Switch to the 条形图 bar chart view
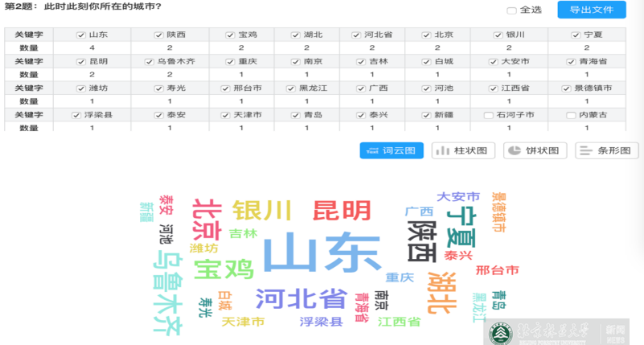Viewport: 644px width, 345px height. point(607,150)
